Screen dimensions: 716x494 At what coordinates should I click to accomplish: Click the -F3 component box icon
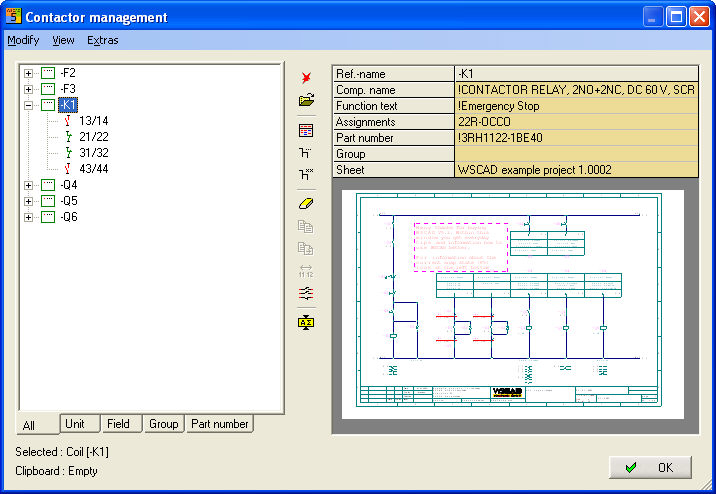coord(48,89)
